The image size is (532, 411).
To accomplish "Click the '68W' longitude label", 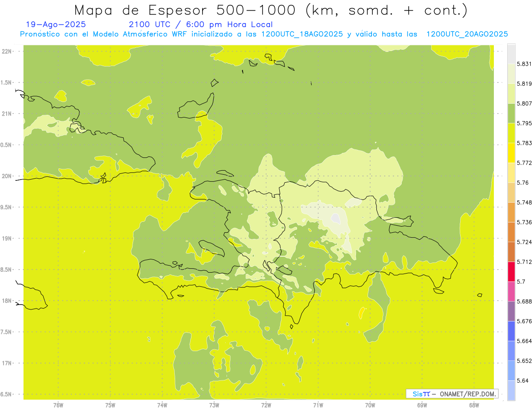I will click(x=474, y=405).
